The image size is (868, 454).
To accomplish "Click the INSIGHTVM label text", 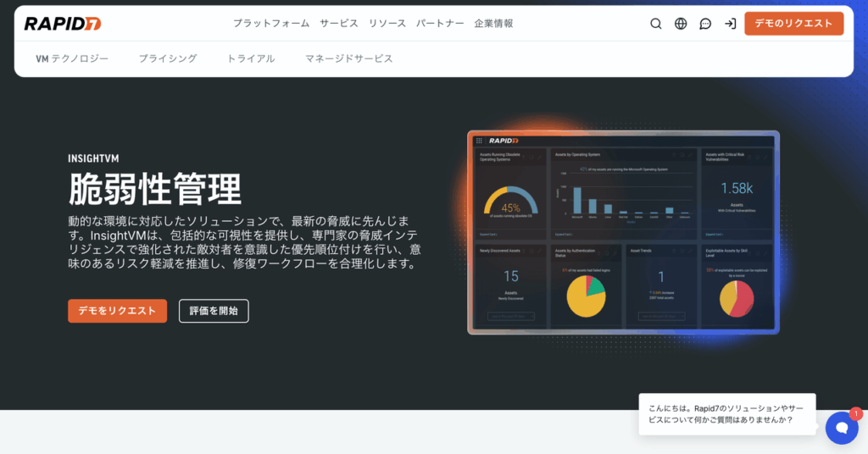I will pyautogui.click(x=93, y=158).
